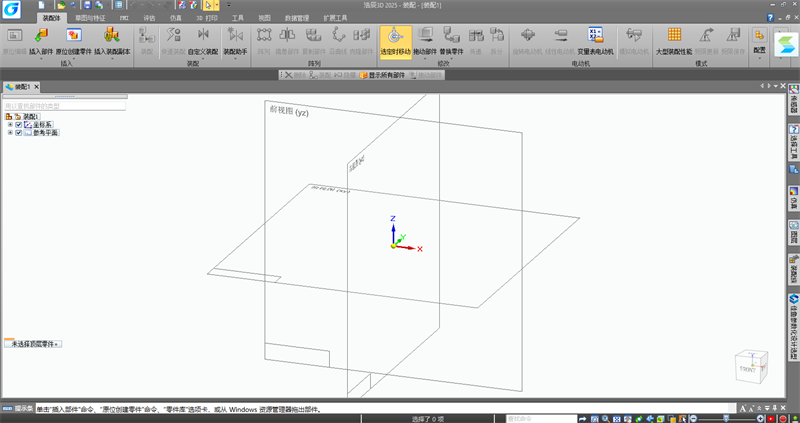The width and height of the screenshot is (800, 423).
Task: Open the 3D 打印 ribbon tab
Action: click(207, 18)
